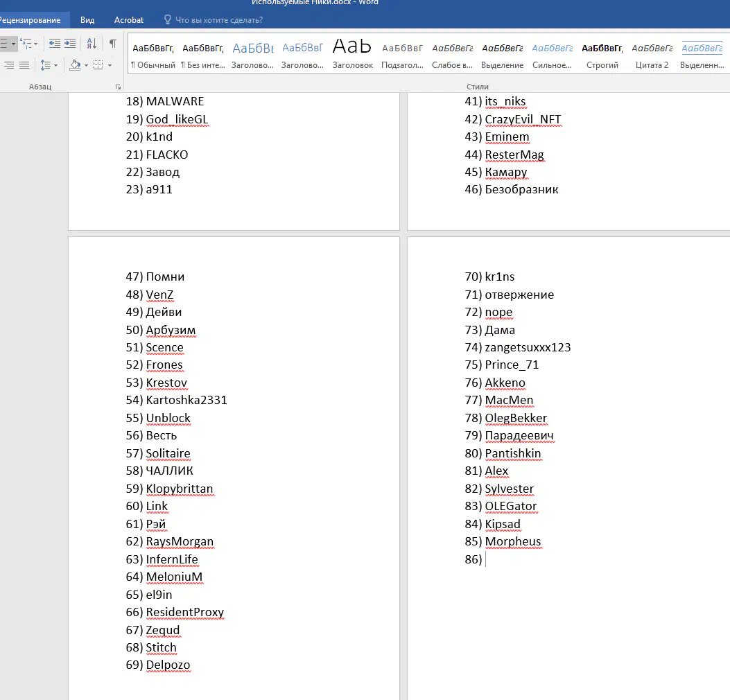730x700 pixels.
Task: Open the Вид ribbon tab
Action: [x=87, y=20]
